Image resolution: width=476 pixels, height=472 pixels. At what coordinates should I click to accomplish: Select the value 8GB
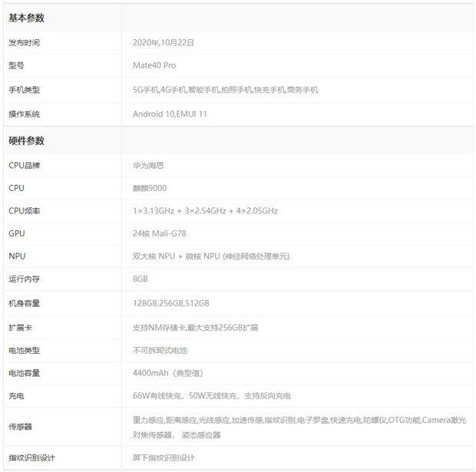[140, 279]
